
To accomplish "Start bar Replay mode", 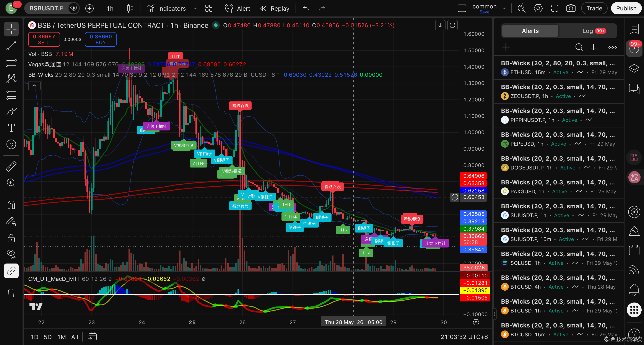I will [x=275, y=8].
